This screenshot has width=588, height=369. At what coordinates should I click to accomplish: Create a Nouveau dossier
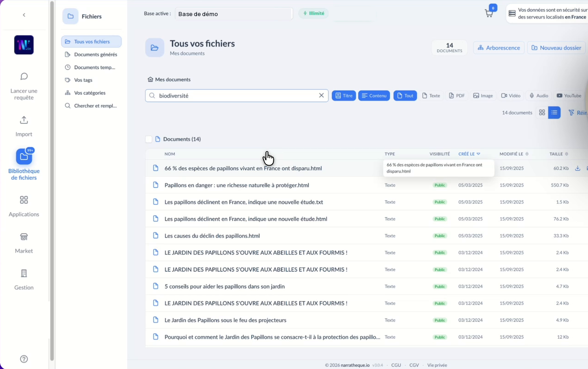click(556, 48)
